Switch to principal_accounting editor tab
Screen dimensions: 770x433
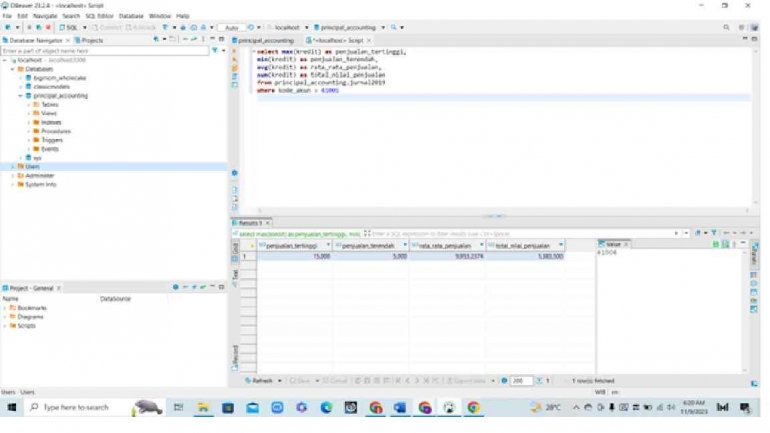(263, 40)
